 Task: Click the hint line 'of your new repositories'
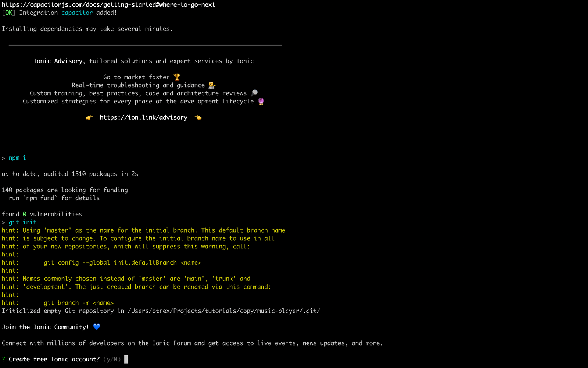[x=126, y=247]
